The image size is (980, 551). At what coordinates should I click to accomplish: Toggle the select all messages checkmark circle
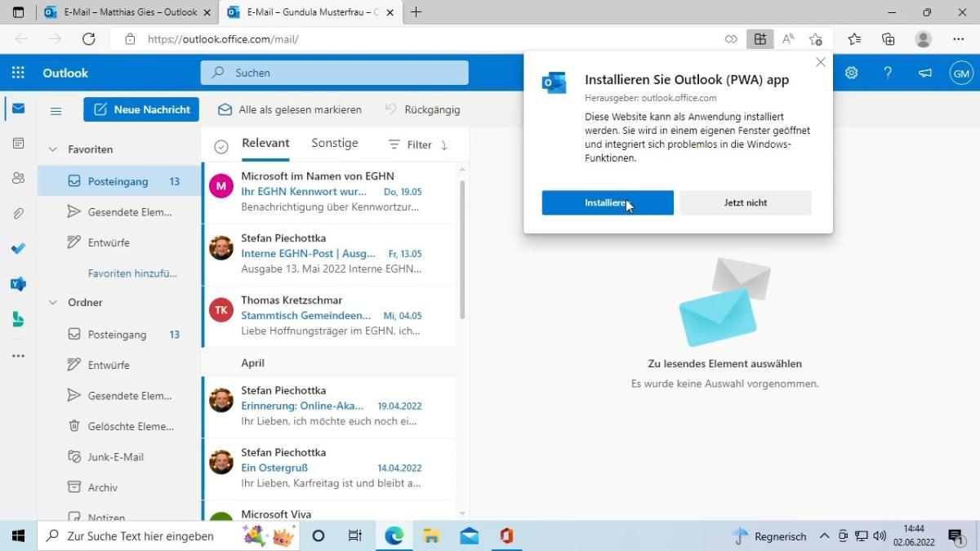pos(220,146)
